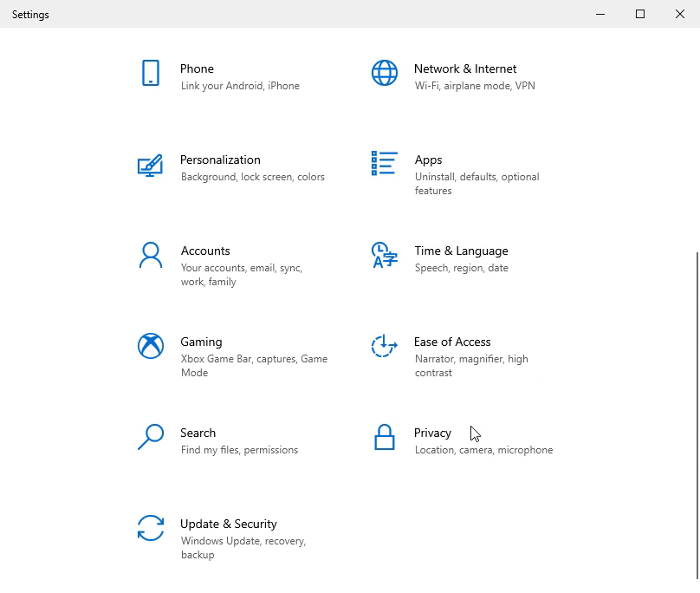Minimize the Settings window
The height and width of the screenshot is (593, 700).
click(x=600, y=14)
